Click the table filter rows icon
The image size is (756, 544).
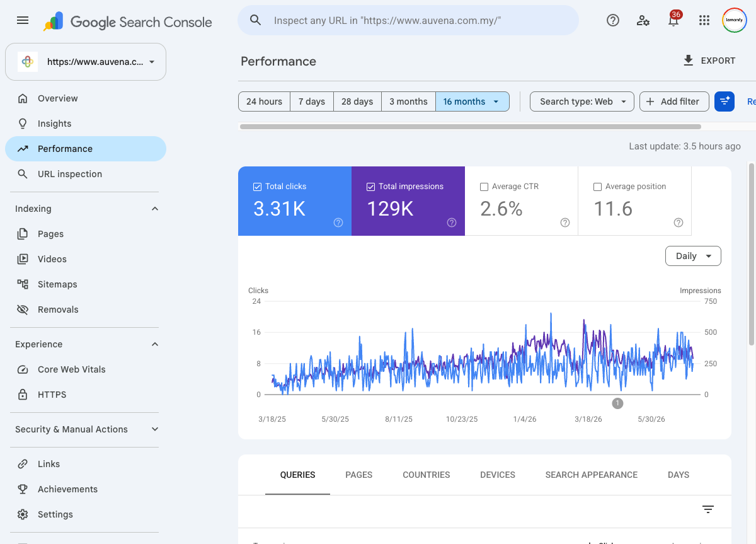coord(708,509)
